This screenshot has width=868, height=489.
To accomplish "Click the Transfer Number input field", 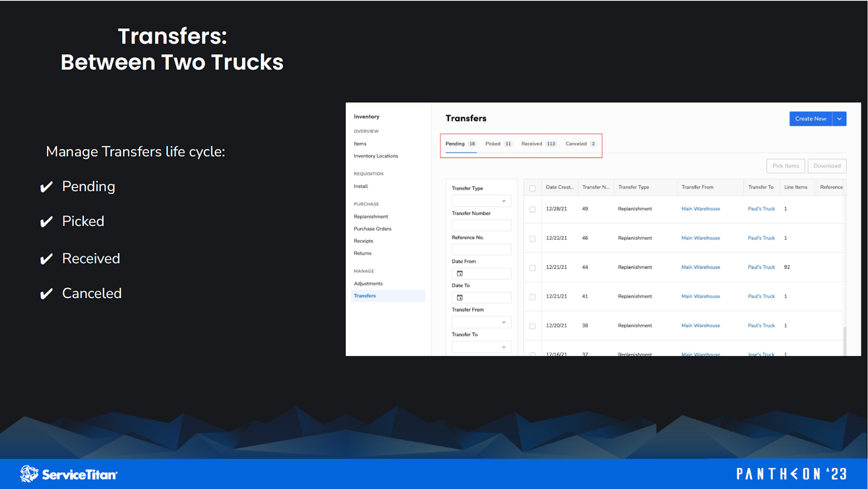I will [x=481, y=225].
